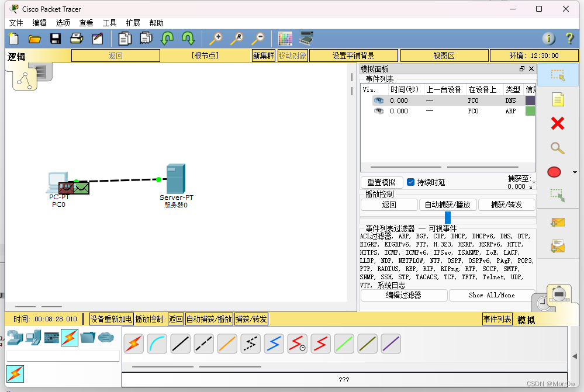Toggle the 事件列表 button in bottom bar
This screenshot has height=392, width=584.
point(497,319)
